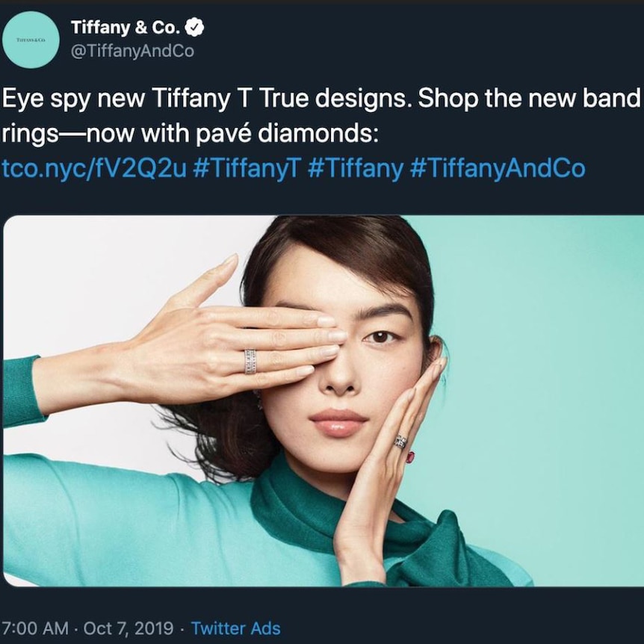Click the silver ring on hand touching cheek
This screenshot has height=644, width=644.
[x=401, y=442]
